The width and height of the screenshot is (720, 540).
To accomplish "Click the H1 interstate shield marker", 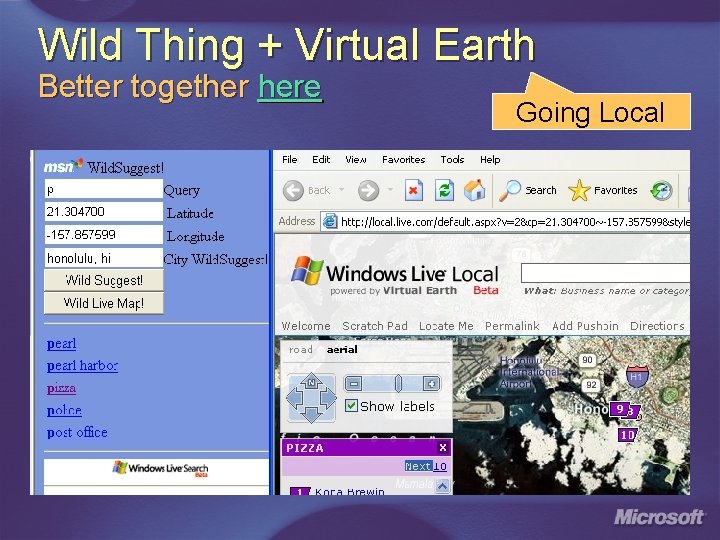I will pos(637,376).
